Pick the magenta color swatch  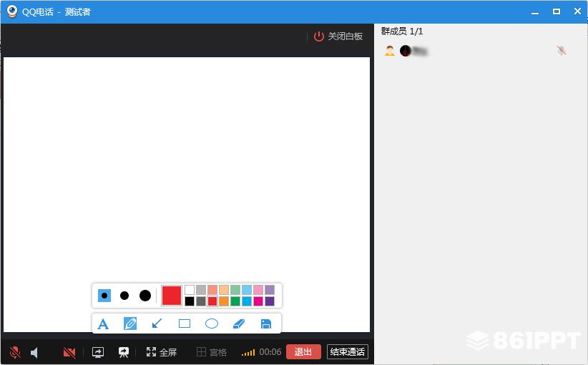pos(258,301)
